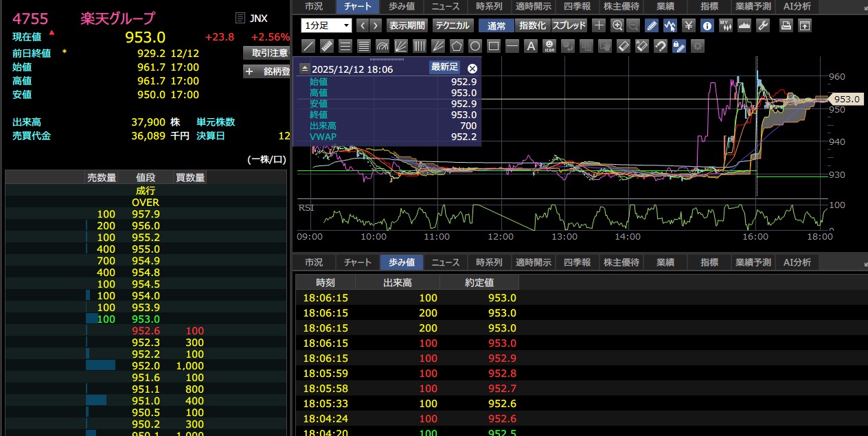Screen dimensions: 868x436
Task: Choose the Fibonacci arc drawing tool
Action: tap(382, 47)
